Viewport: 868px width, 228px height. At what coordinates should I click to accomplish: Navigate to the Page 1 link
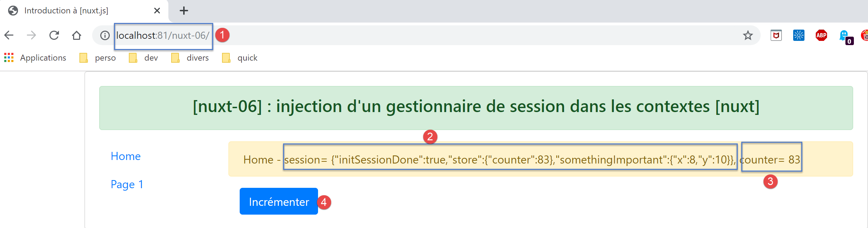pos(127,184)
